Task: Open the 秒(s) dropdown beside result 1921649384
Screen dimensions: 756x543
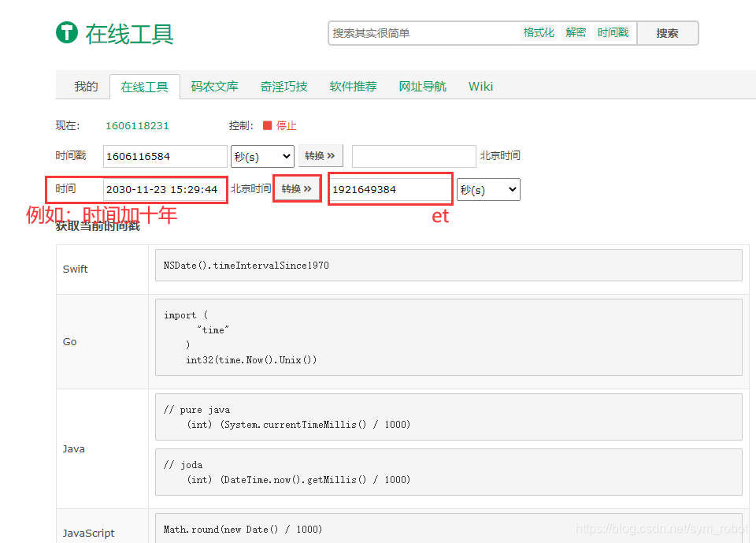Action: (x=488, y=190)
